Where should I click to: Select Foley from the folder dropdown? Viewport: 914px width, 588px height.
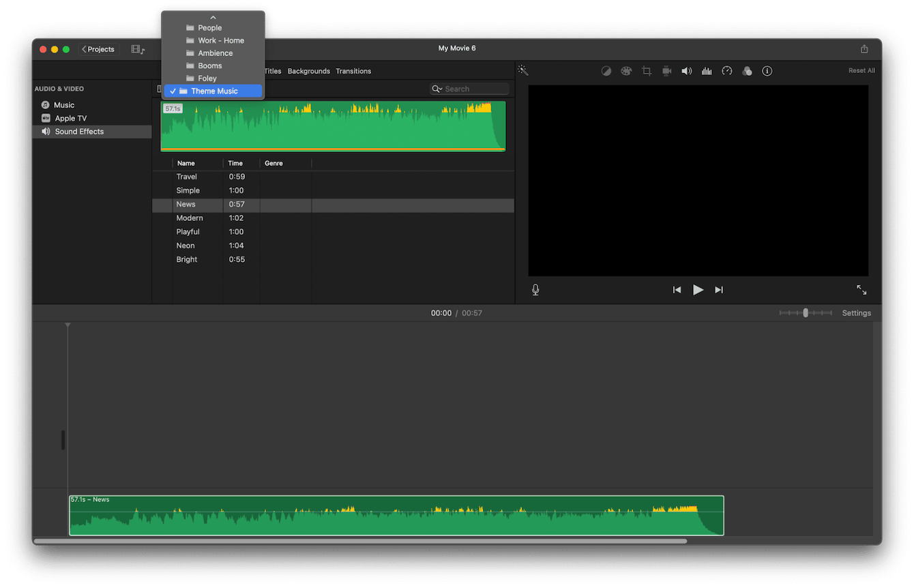pyautogui.click(x=207, y=78)
